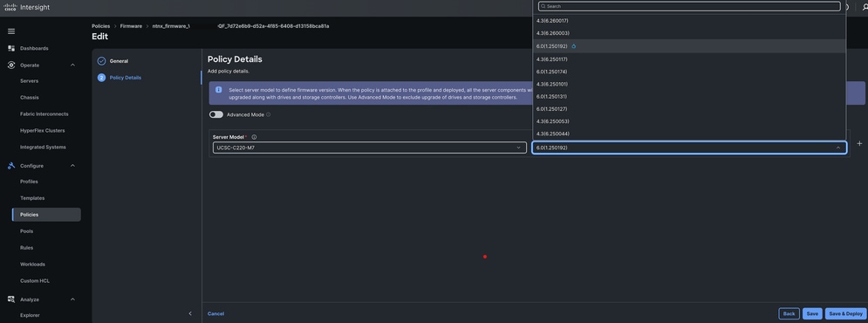The width and height of the screenshot is (868, 323).
Task: Open Profiles in the sidebar
Action: pyautogui.click(x=29, y=182)
